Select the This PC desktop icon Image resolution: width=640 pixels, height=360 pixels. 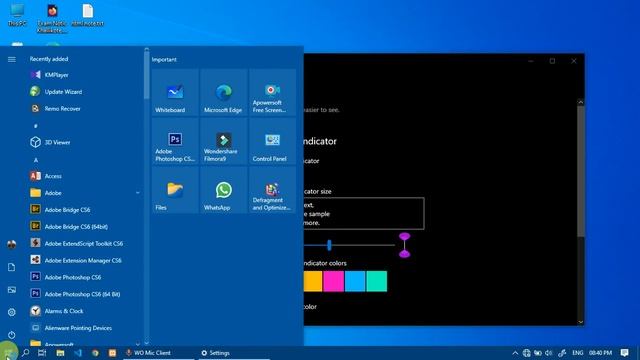[x=17, y=15]
